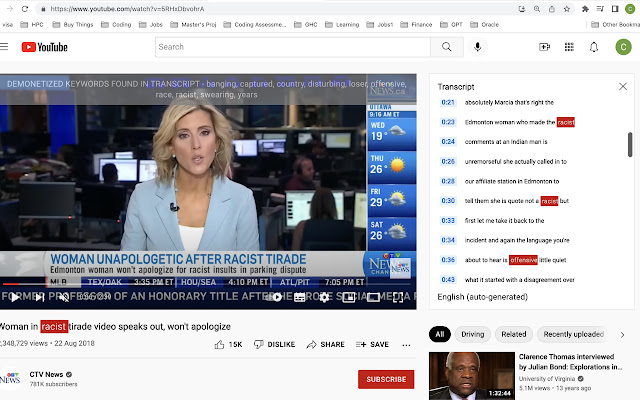Screen dimensions: 640x400
Task: Select the Related filter chip
Action: tap(513, 334)
